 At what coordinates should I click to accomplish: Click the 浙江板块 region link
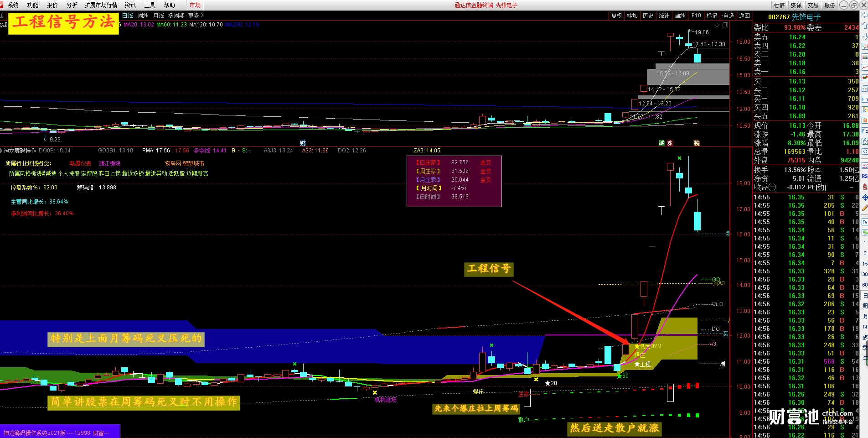coord(109,163)
